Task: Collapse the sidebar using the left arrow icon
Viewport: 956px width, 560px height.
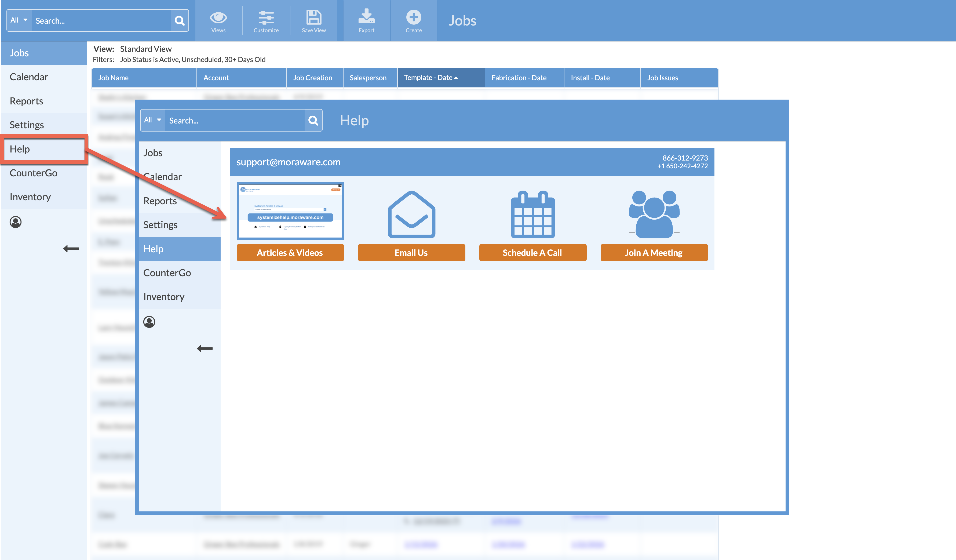Action: point(71,248)
